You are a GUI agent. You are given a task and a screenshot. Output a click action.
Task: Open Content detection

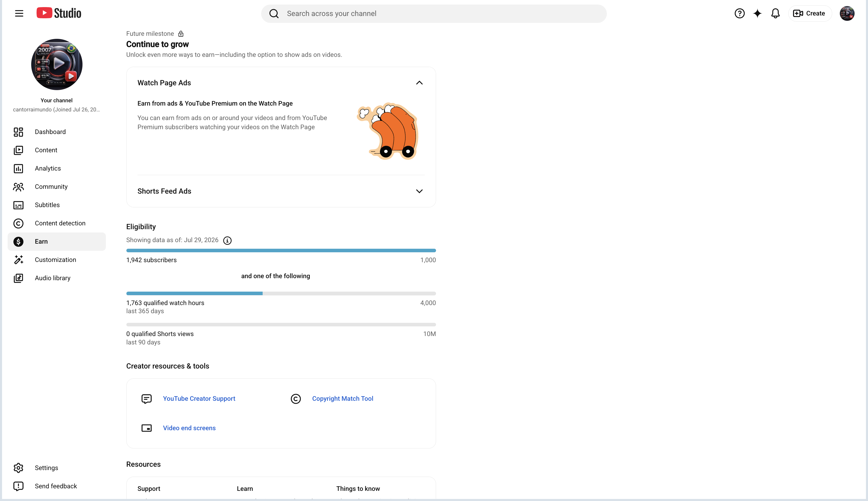coord(57,223)
